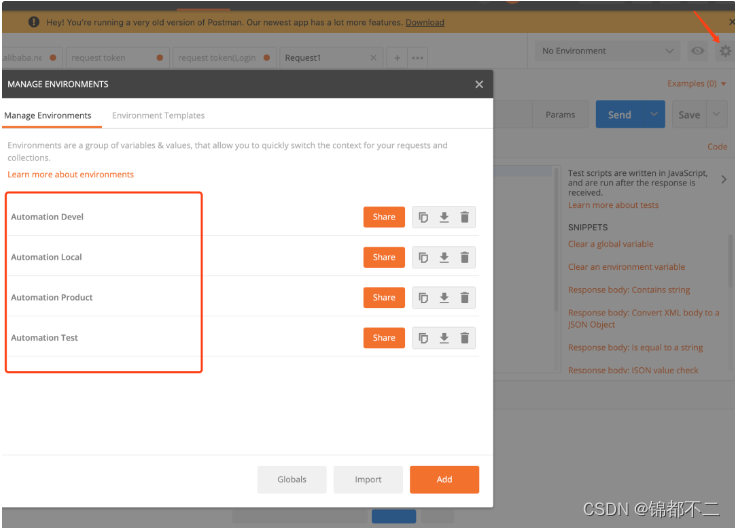Click the Import button
This screenshot has height=528, width=735.
[x=368, y=479]
